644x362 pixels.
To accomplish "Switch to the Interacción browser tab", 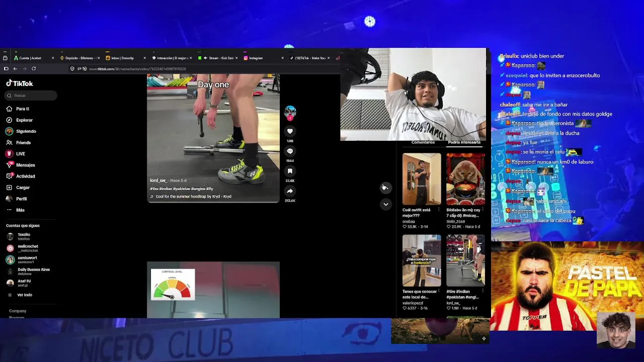I will point(173,58).
